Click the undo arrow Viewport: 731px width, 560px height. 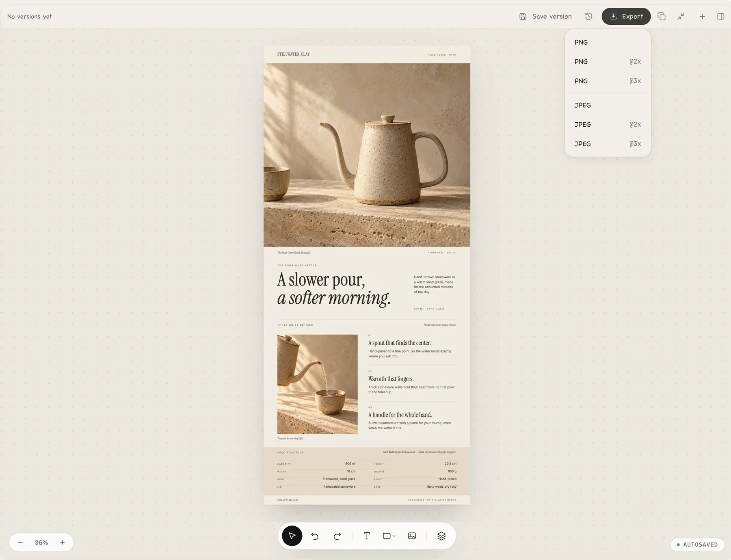tap(315, 536)
